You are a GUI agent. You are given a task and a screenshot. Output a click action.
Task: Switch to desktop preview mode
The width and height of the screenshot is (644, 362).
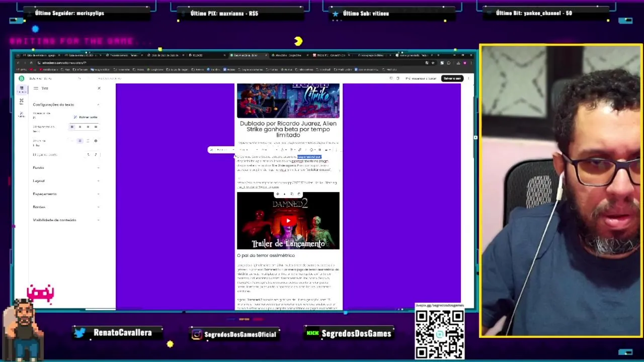click(x=391, y=78)
